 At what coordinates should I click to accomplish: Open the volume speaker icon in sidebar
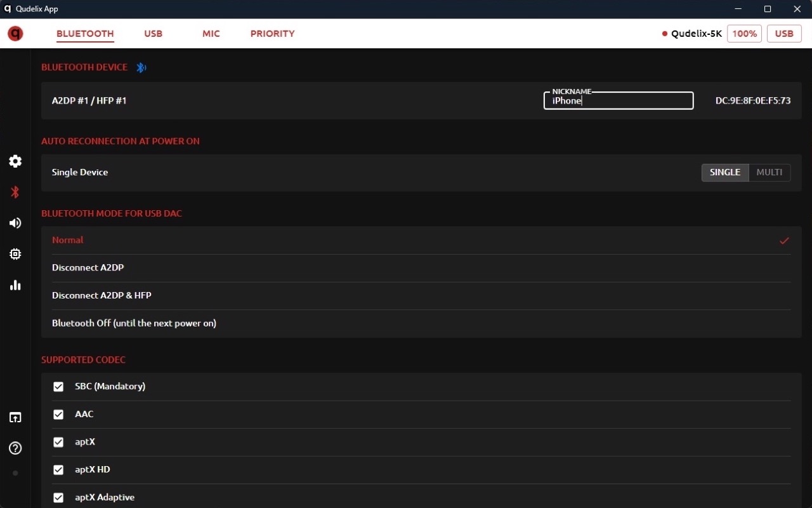[15, 223]
